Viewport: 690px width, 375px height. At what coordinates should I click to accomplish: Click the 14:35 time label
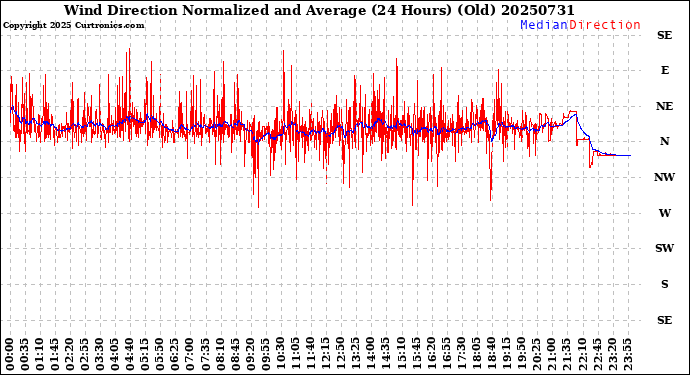386,354
